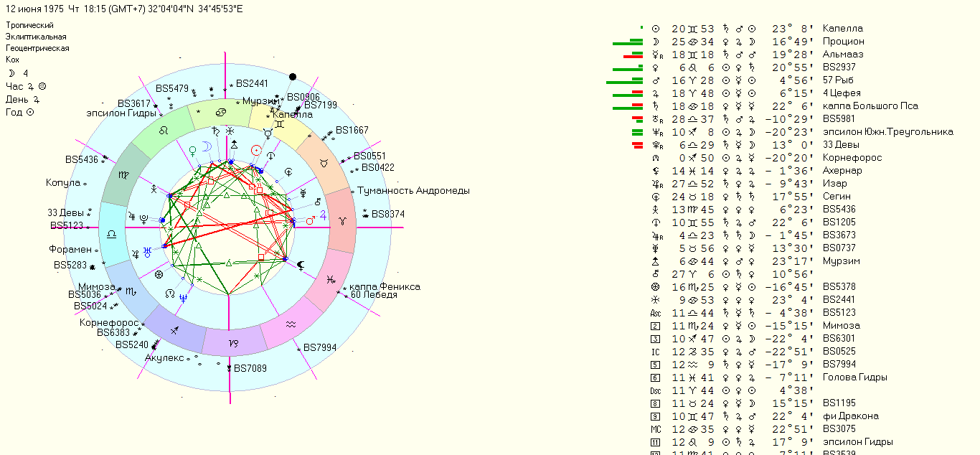
Task: Select the 'каппа Феникса' star label
Action: (385, 286)
